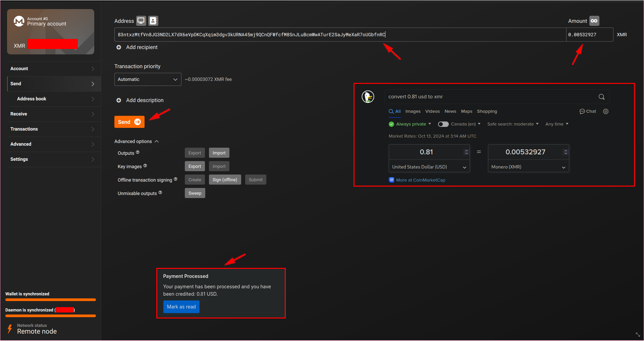The height and width of the screenshot is (341, 644).
Task: Open the Account menu in sidebar
Action: click(54, 69)
